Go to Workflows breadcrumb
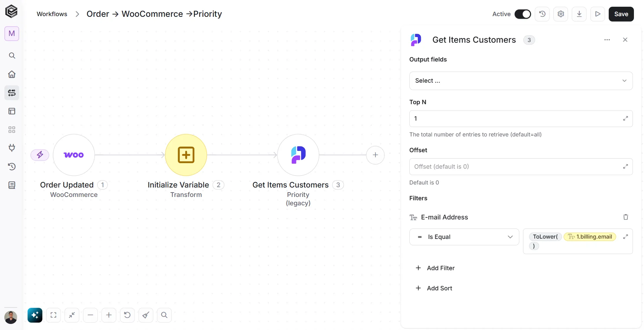Image resolution: width=644 pixels, height=330 pixels. 52,14
